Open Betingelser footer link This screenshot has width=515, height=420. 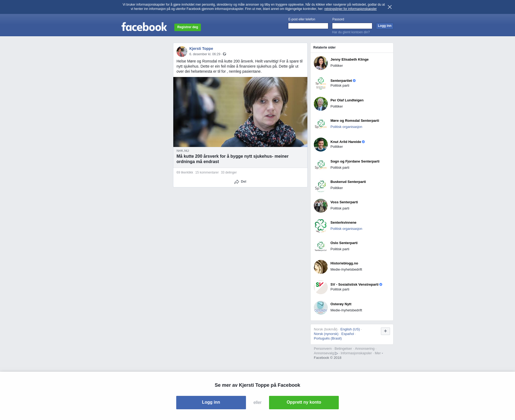(343, 349)
